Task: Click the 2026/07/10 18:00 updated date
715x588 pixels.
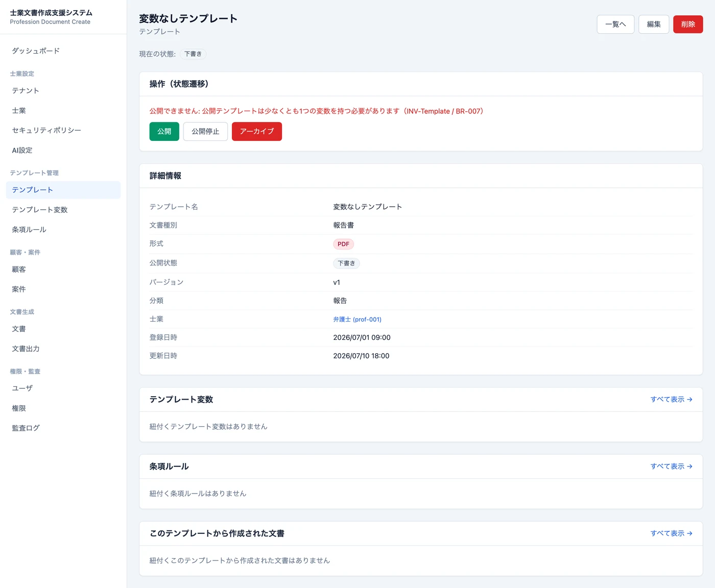Action: click(362, 356)
